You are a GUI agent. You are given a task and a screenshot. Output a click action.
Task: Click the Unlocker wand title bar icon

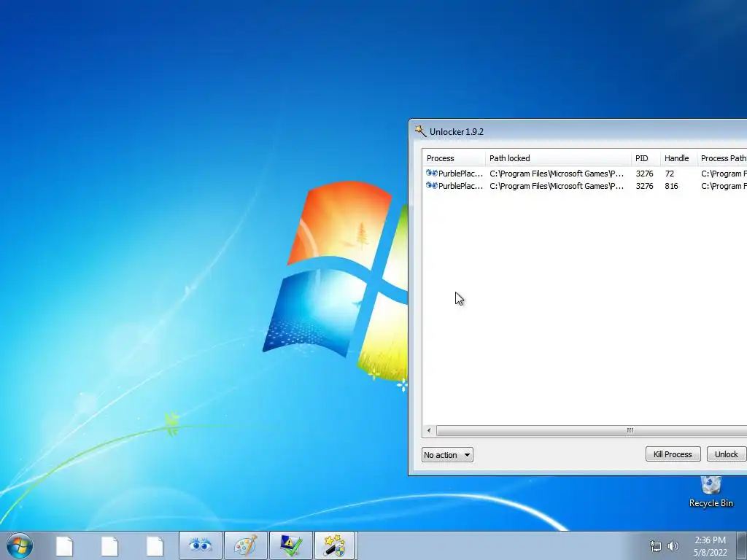click(420, 131)
